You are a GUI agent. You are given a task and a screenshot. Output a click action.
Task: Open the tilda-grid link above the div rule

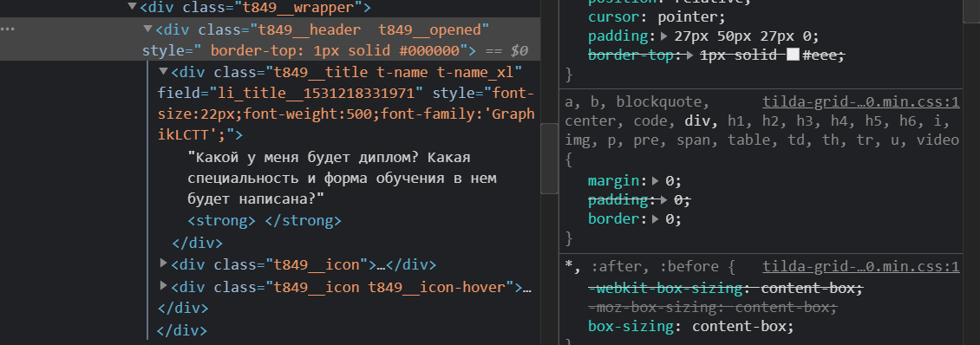point(861,102)
